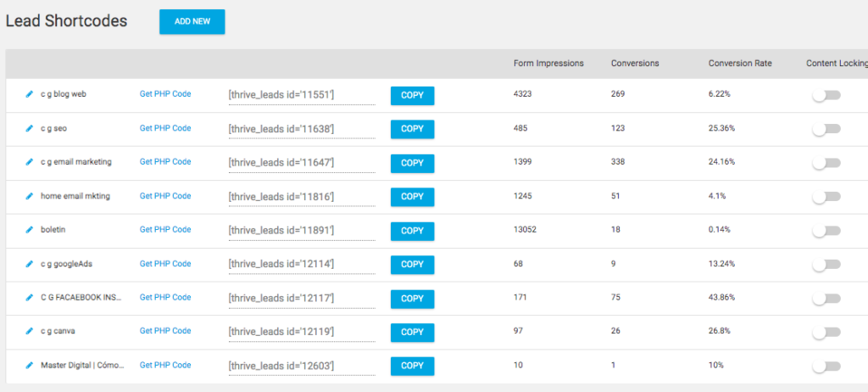Open Get PHP Code for c g email marketing
This screenshot has height=392, width=868.
tap(165, 162)
